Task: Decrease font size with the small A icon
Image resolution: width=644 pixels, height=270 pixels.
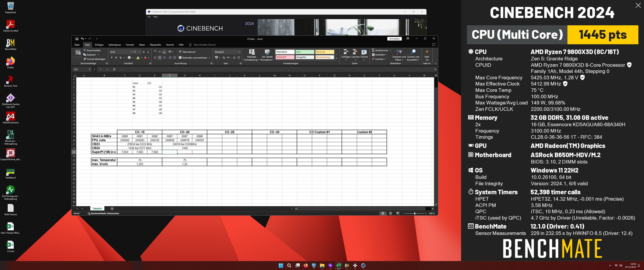Action: 148,52
